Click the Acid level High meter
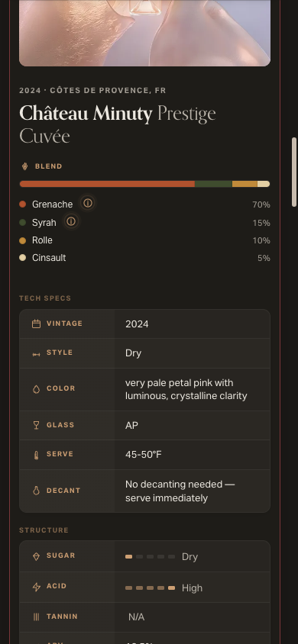 point(150,588)
